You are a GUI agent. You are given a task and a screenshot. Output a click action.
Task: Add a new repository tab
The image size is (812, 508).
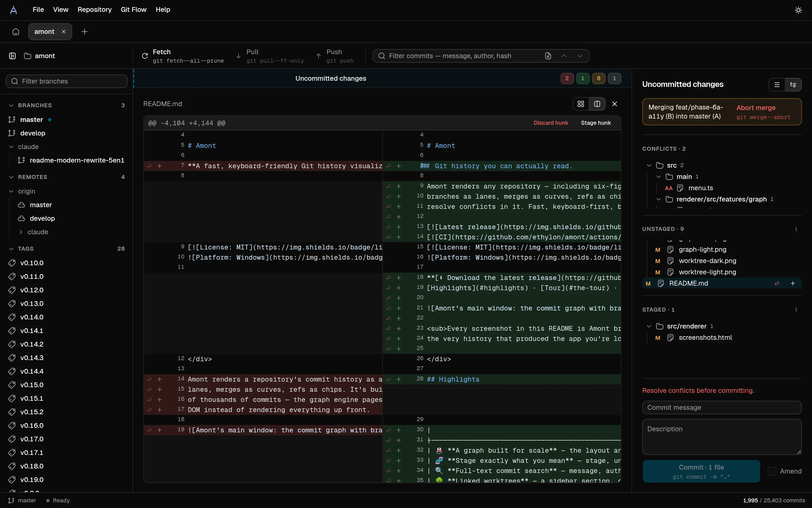coord(85,32)
